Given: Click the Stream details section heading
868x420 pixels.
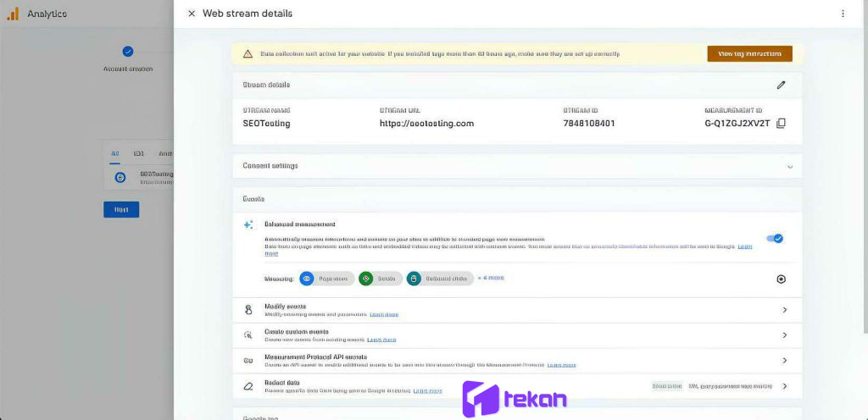Looking at the screenshot, I should pyautogui.click(x=266, y=86).
